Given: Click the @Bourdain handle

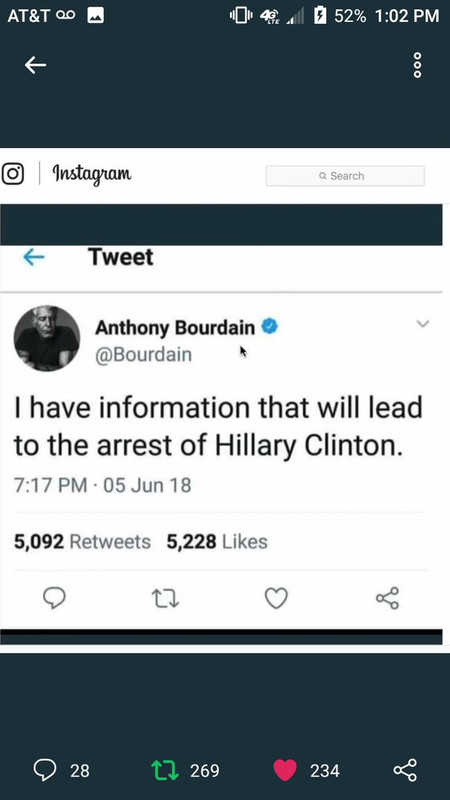Looking at the screenshot, I should (143, 355).
